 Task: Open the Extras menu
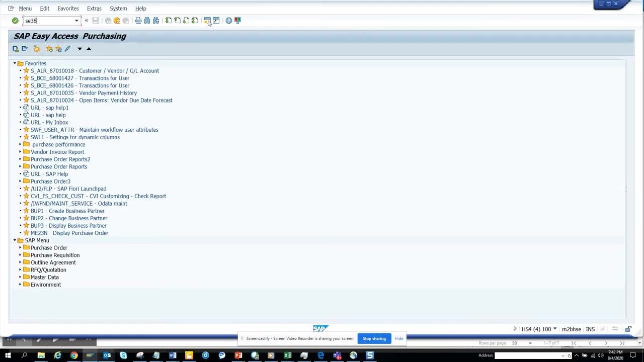94,9
